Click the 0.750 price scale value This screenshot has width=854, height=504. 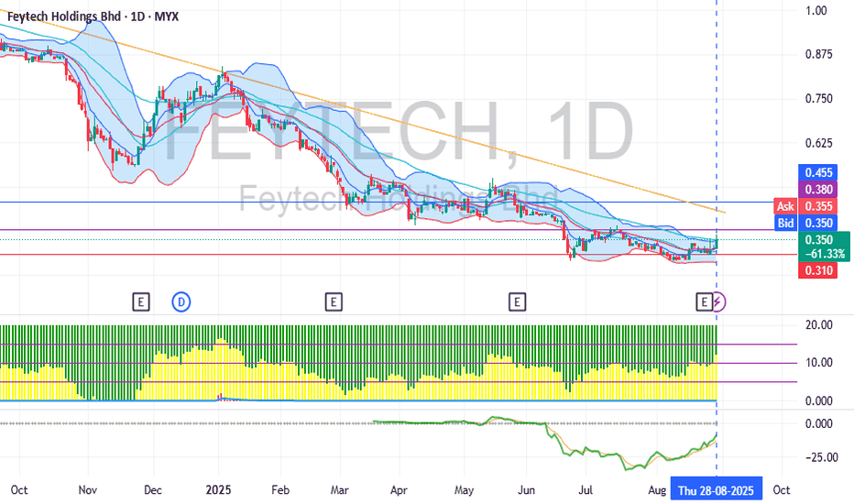point(818,99)
